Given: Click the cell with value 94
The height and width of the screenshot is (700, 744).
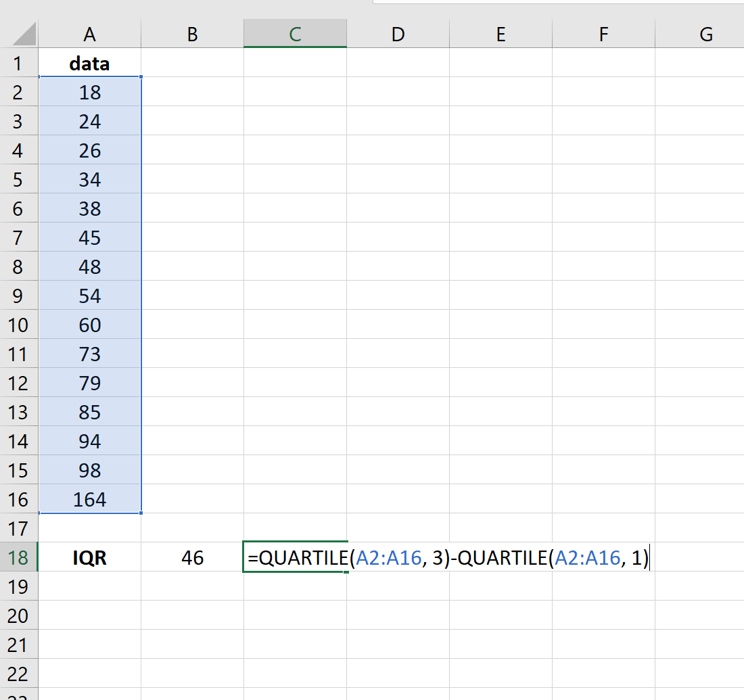Looking at the screenshot, I should point(90,441).
